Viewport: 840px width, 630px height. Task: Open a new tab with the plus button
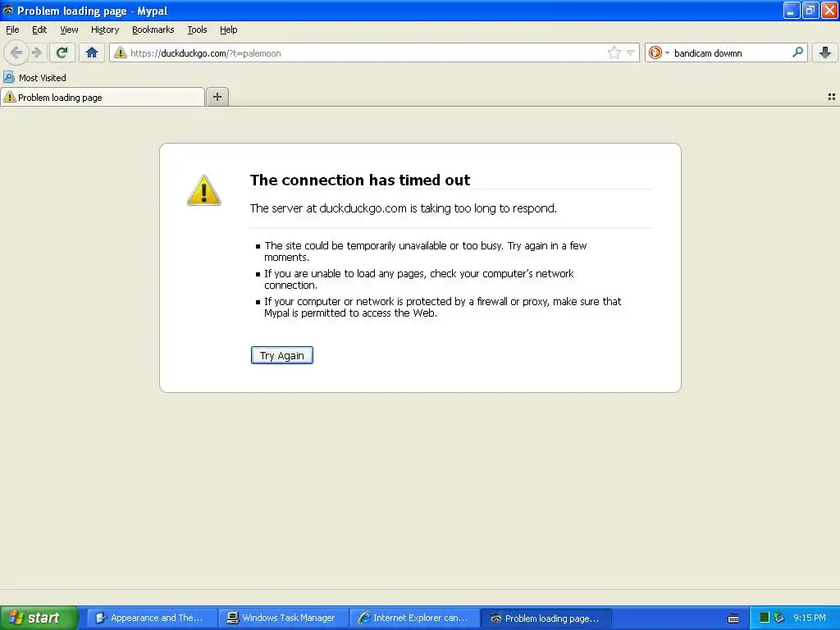(x=217, y=97)
